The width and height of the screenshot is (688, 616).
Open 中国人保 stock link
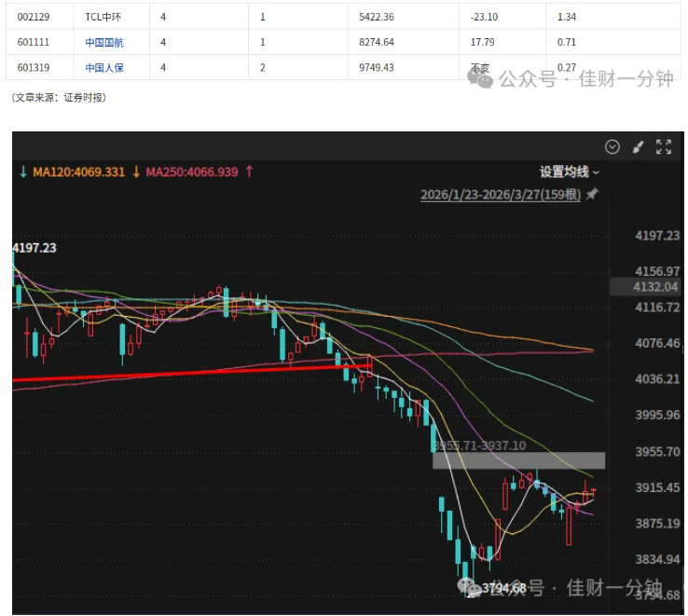pos(104,68)
